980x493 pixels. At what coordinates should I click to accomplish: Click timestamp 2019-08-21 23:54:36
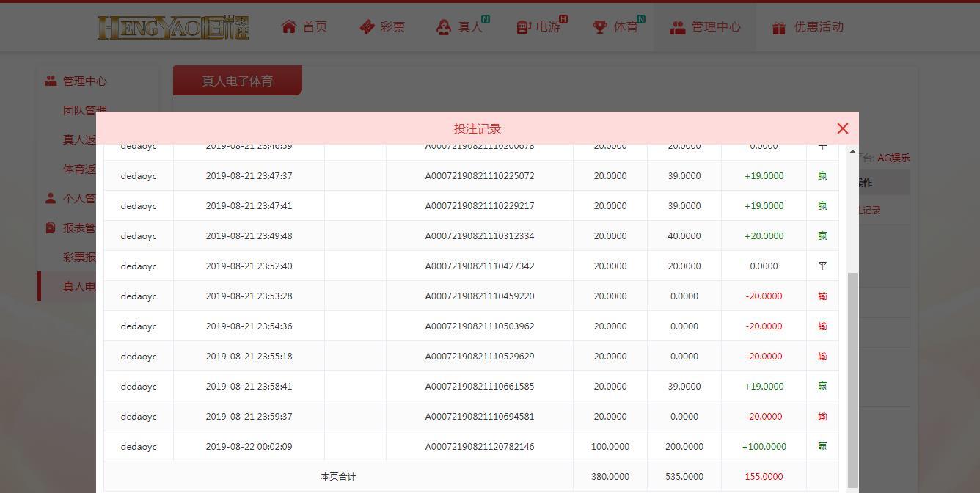249,326
